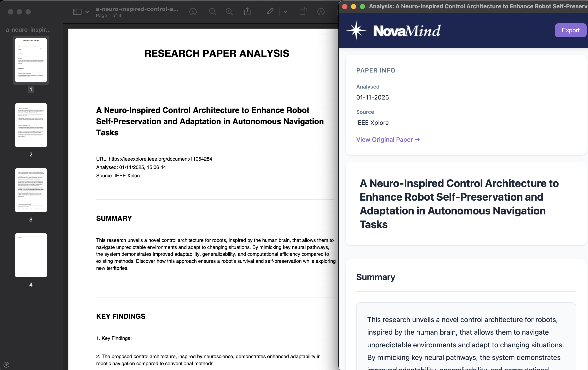
Task: Rotate the page with rotate icon
Action: point(303,11)
